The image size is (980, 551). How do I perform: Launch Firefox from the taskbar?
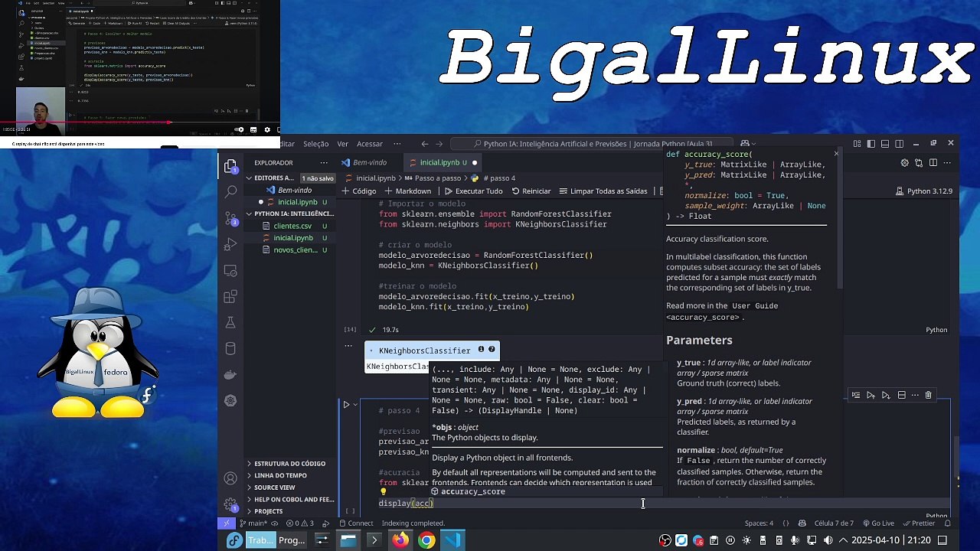400,540
